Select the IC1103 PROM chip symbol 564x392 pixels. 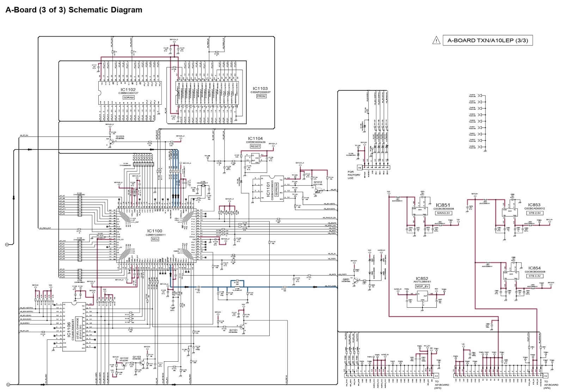click(260, 89)
